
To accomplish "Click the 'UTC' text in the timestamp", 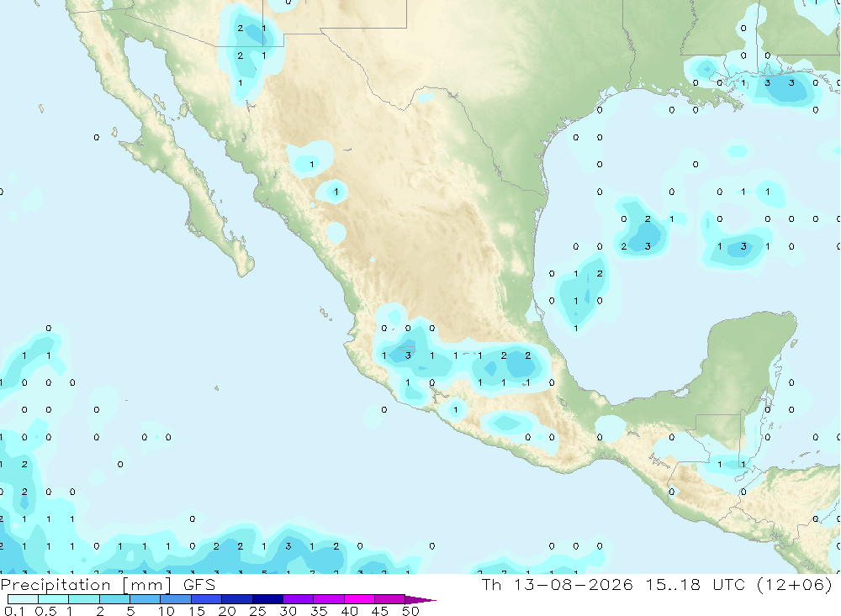I will click(729, 584).
